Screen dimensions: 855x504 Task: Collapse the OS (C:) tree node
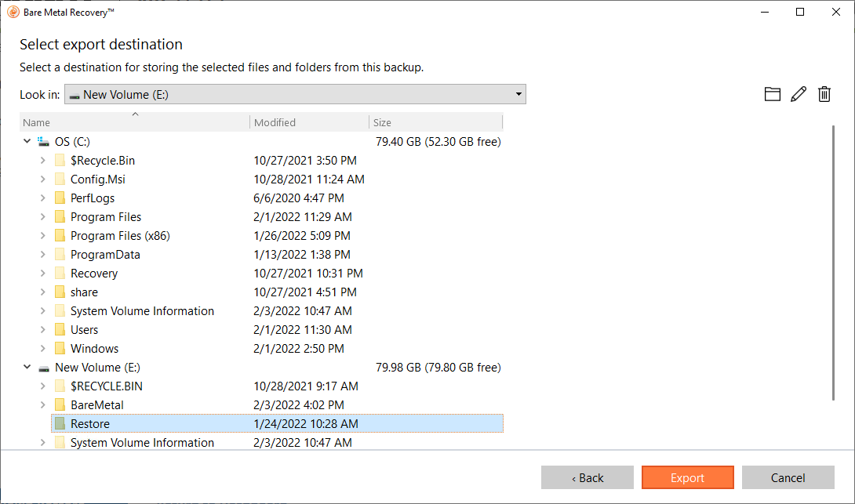click(27, 142)
